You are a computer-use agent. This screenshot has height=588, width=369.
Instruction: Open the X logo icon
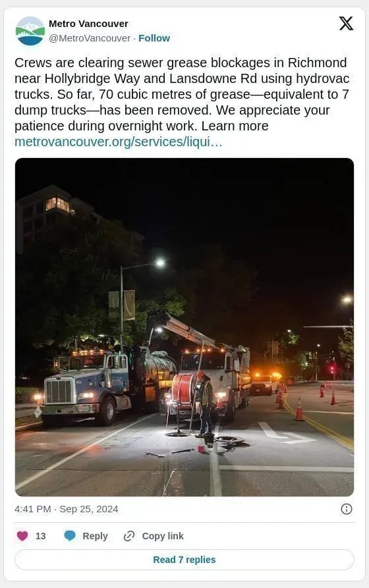click(346, 23)
